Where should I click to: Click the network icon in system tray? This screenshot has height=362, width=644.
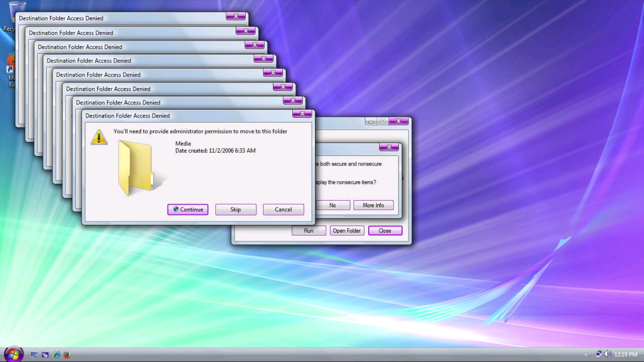tap(599, 354)
